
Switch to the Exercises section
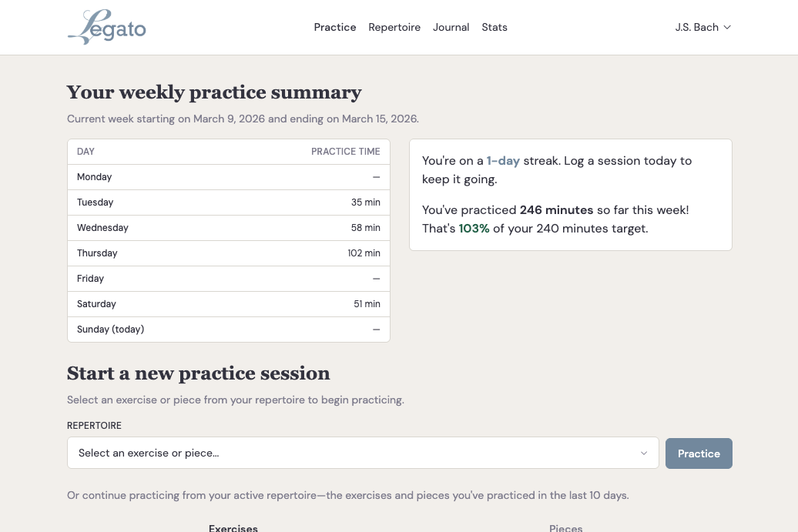[x=233, y=528]
